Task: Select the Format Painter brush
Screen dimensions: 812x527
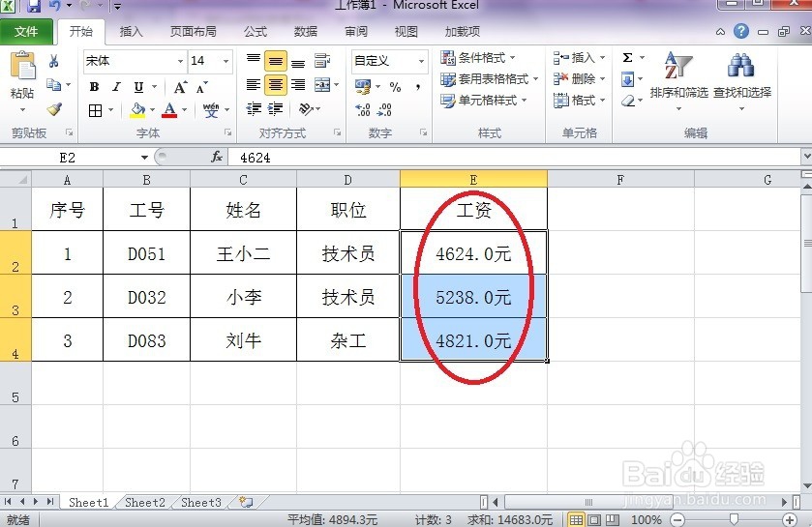Action: 54,109
